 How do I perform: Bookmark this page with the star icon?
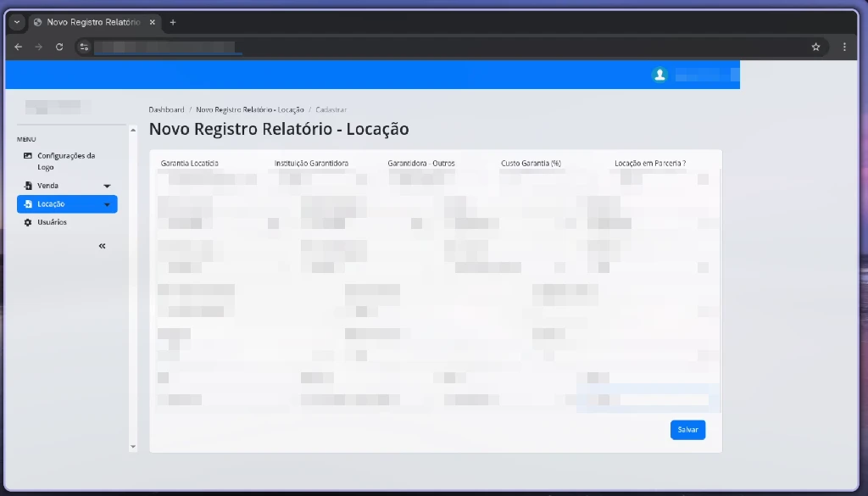[815, 47]
